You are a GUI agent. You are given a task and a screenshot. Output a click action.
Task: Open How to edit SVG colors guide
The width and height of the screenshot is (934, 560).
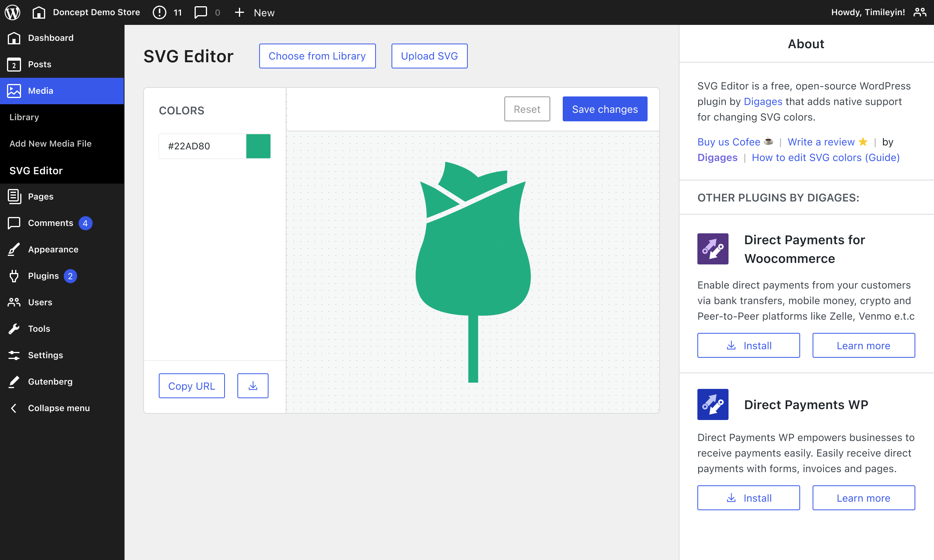[826, 157]
